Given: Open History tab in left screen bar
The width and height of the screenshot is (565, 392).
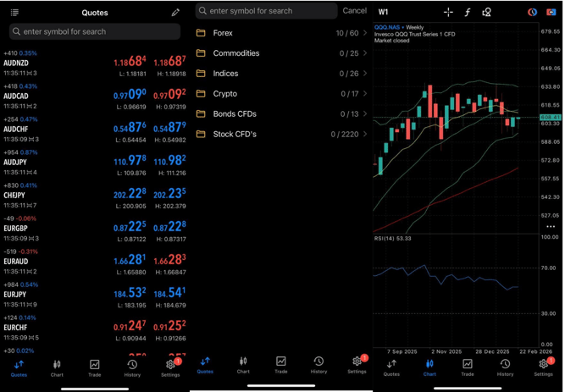Looking at the screenshot, I should [132, 368].
